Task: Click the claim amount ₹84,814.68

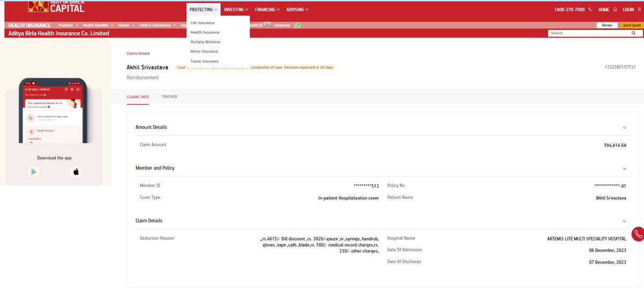Action: pyautogui.click(x=615, y=145)
